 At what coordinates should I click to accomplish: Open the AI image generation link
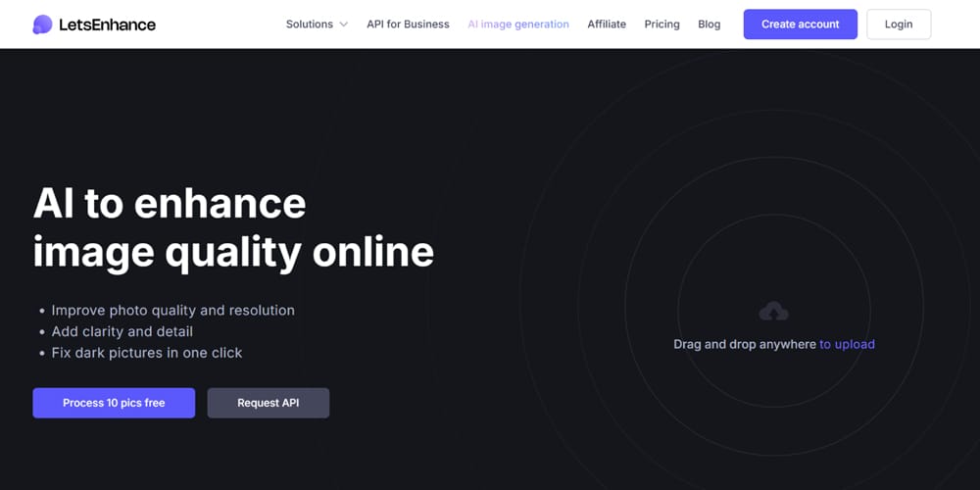[518, 24]
